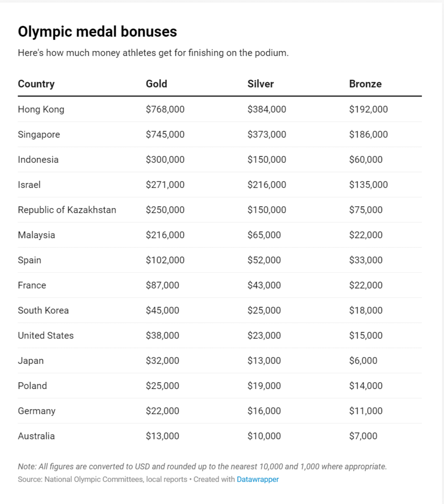
Task: Click Japan's silver bonus $13,000
Action: tap(264, 361)
